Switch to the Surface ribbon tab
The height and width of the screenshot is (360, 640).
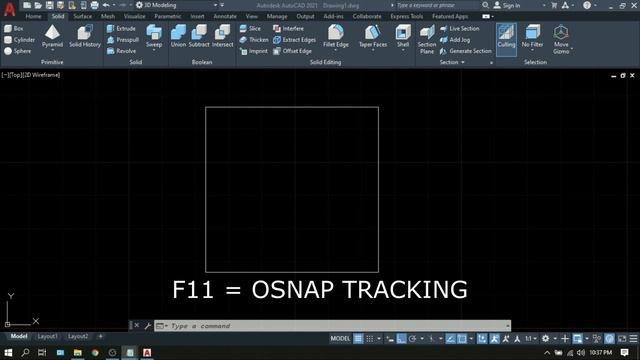coord(82,16)
